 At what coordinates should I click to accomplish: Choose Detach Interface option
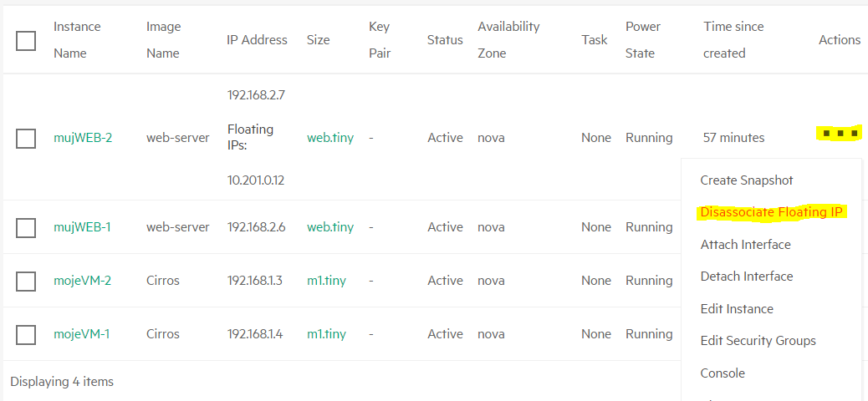tap(746, 276)
